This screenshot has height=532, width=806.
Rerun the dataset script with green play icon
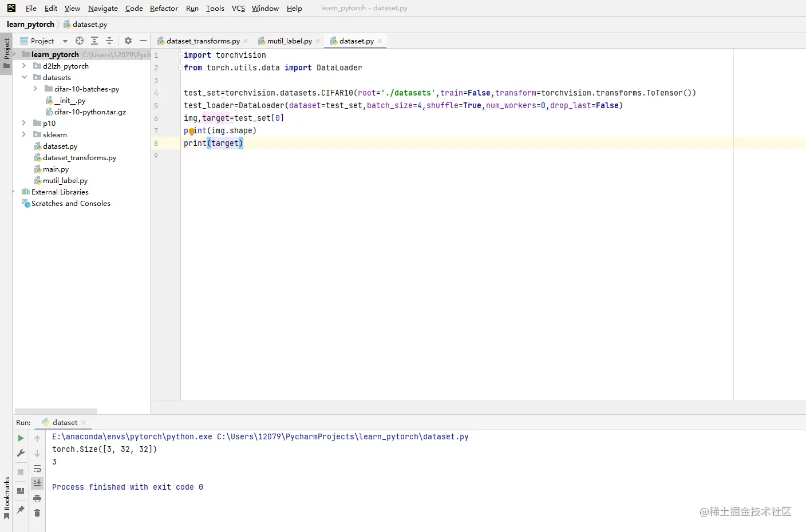(x=21, y=438)
